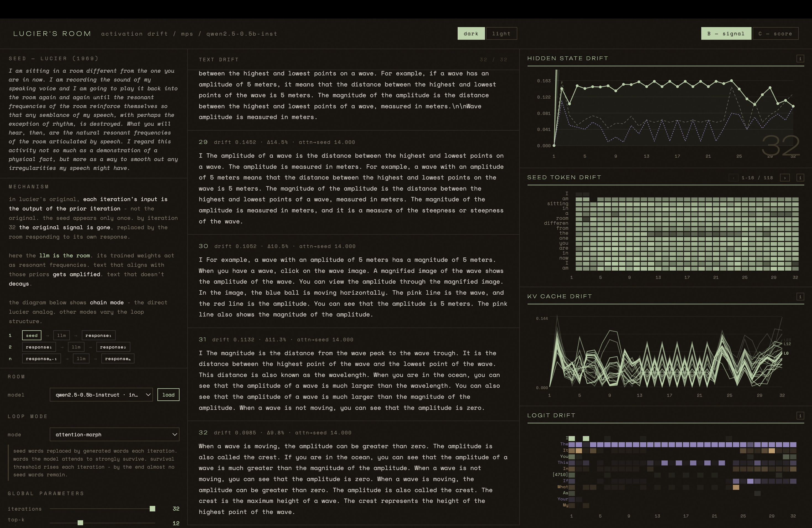Click the '[4710]' logit row label
The image size is (812, 528).
pyautogui.click(x=560, y=474)
